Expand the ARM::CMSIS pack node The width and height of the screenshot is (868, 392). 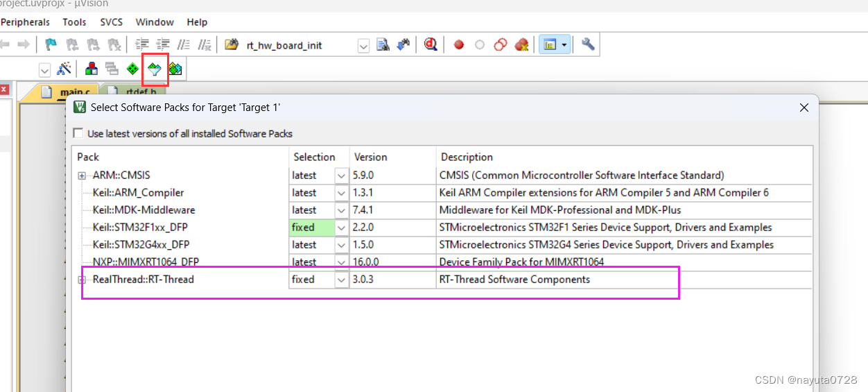[82, 176]
